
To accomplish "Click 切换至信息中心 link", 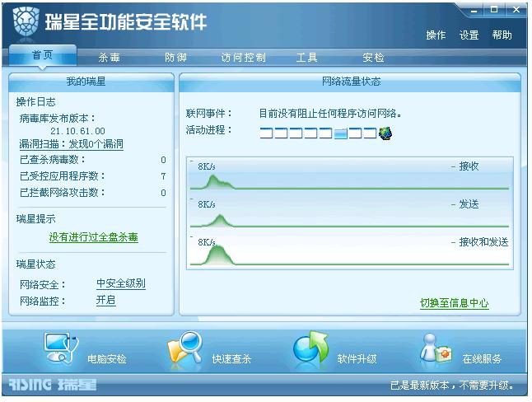I will [x=455, y=302].
